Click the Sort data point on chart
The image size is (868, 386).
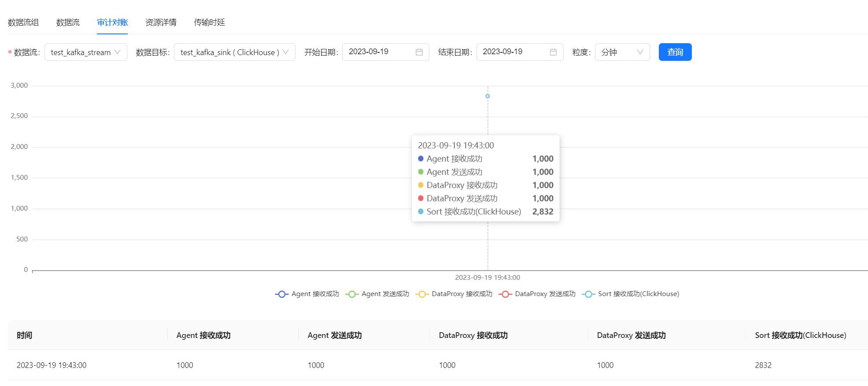pos(488,96)
